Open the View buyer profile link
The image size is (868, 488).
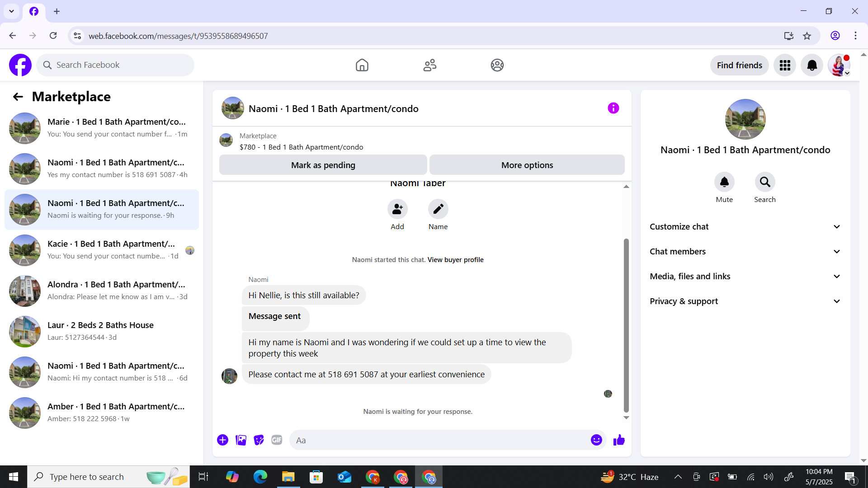[x=455, y=260]
